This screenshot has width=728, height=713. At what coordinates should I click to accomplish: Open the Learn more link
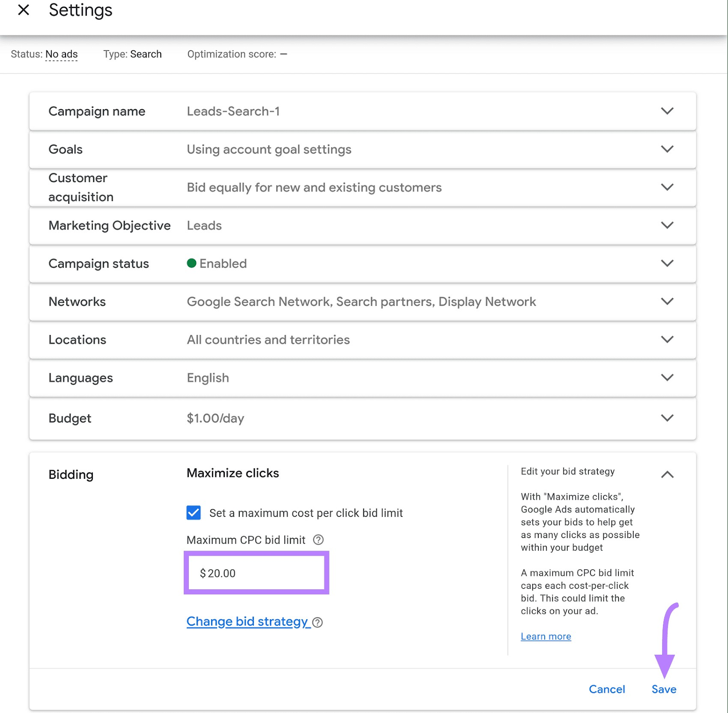[546, 637]
